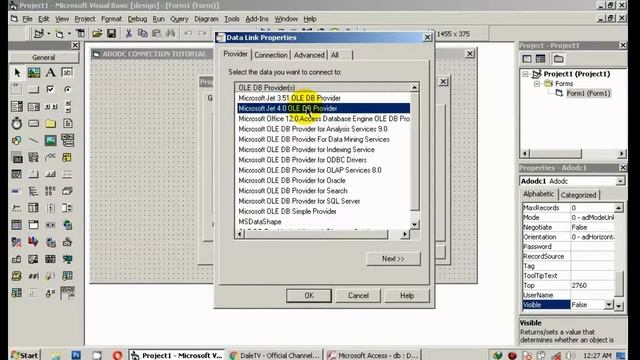Click Cancel in Data Link Properties

[358, 296]
